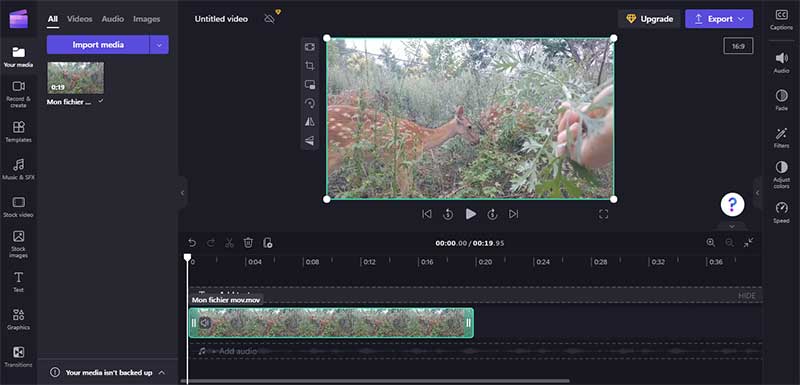Viewport: 800px width, 385px height.
Task: Flip clip horizontally
Action: [x=310, y=122]
